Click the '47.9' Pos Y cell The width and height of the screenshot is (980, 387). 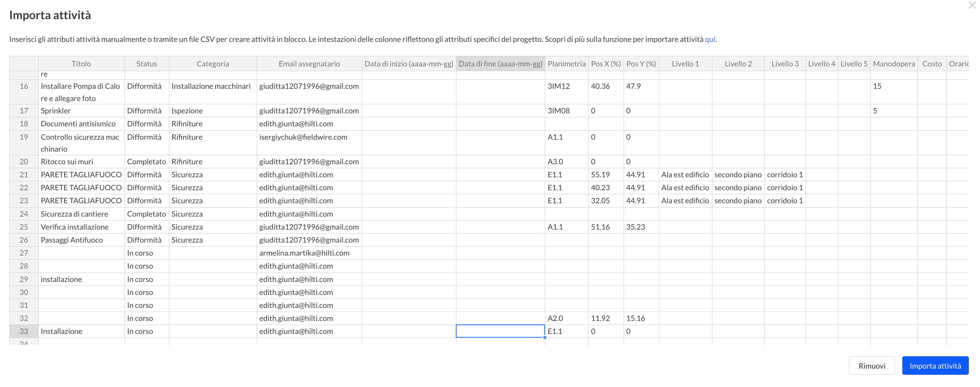tap(641, 92)
